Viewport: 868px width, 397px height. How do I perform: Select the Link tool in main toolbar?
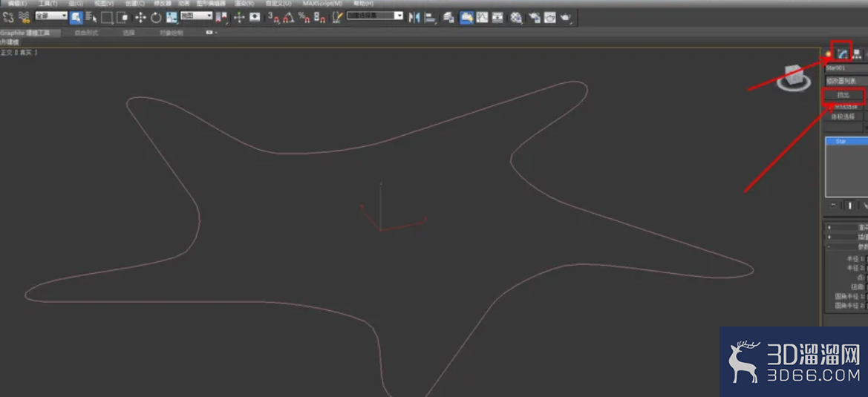point(8,17)
